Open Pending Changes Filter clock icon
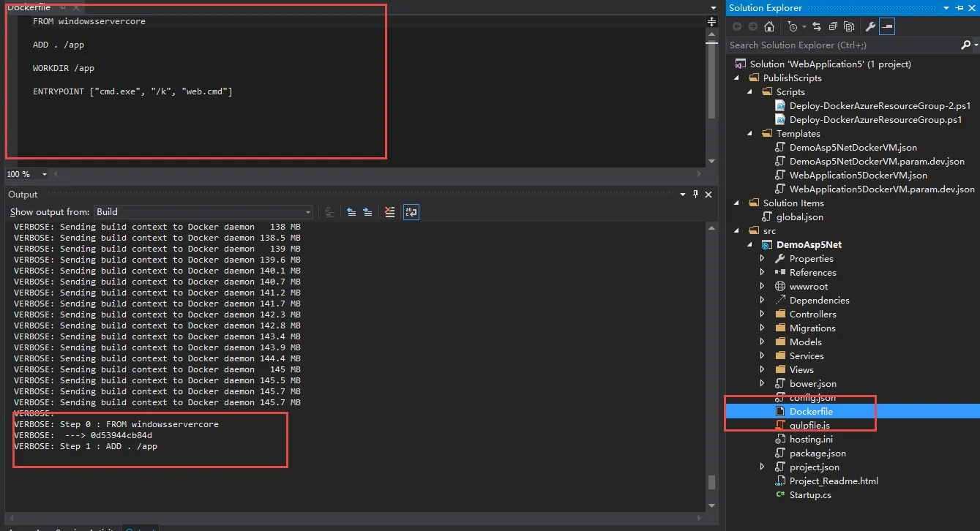The width and height of the screenshot is (980, 531). (x=793, y=27)
